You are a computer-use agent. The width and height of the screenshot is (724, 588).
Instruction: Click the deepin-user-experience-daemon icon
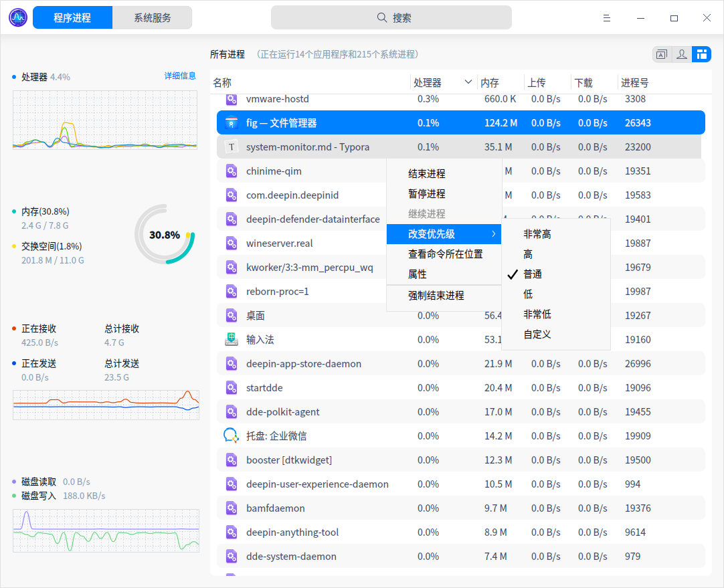[x=232, y=484]
